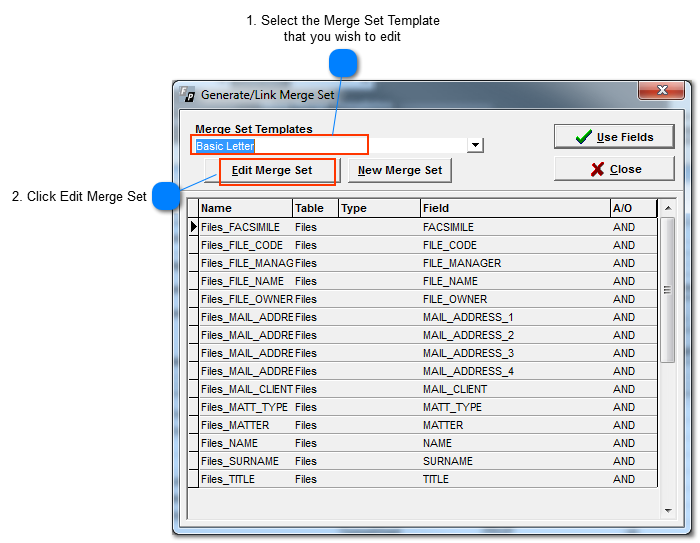Click the scroll down arrow of the grid

coord(668,510)
